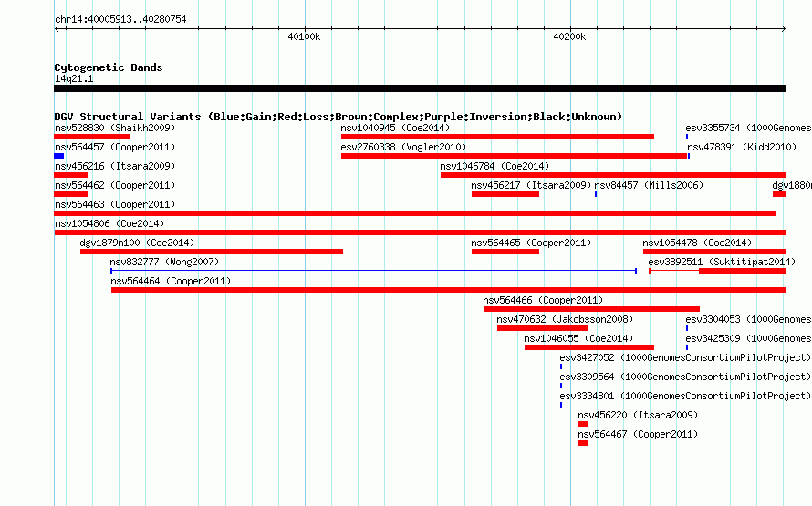
Task: Select the red bar under nsv1046055
Action: pos(589,347)
